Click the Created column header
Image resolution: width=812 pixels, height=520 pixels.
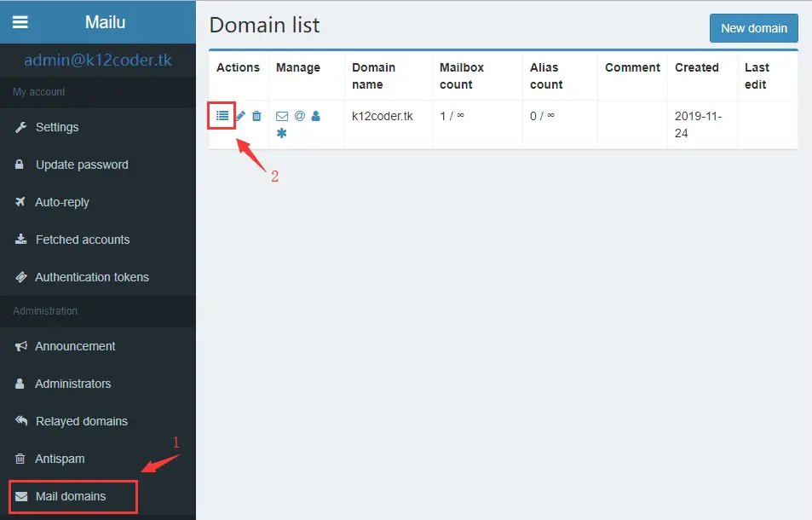coord(696,67)
